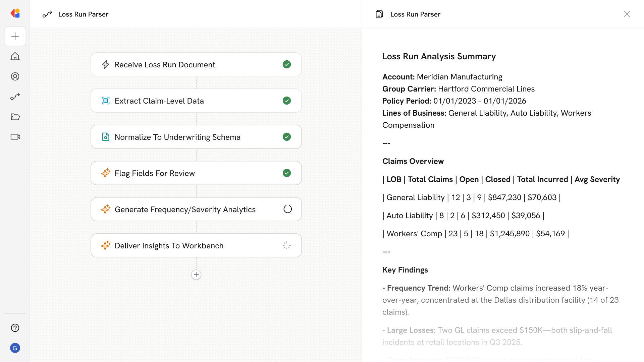The image size is (644, 362).
Task: Click green checkmark on Extract Claim-Level Data
Action: [287, 101]
